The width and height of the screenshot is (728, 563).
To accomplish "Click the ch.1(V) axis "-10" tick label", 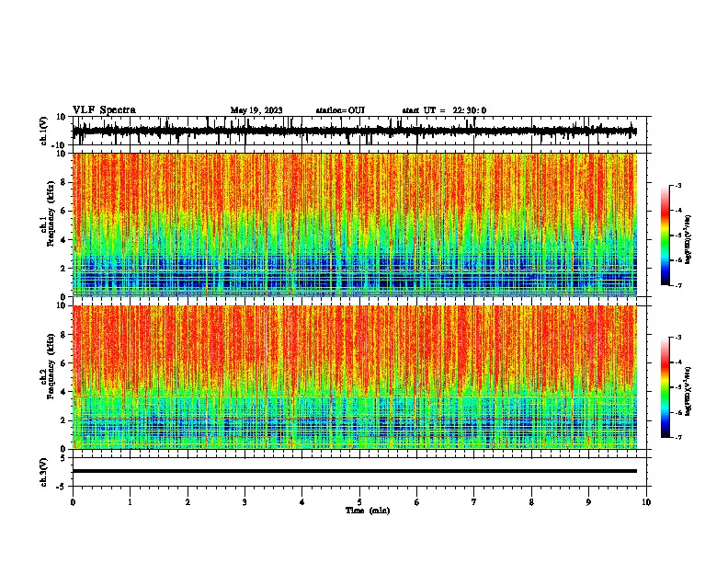I will pyautogui.click(x=60, y=145).
